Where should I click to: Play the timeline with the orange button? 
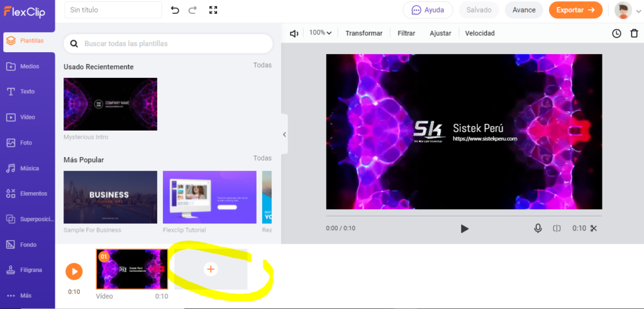[x=74, y=271]
